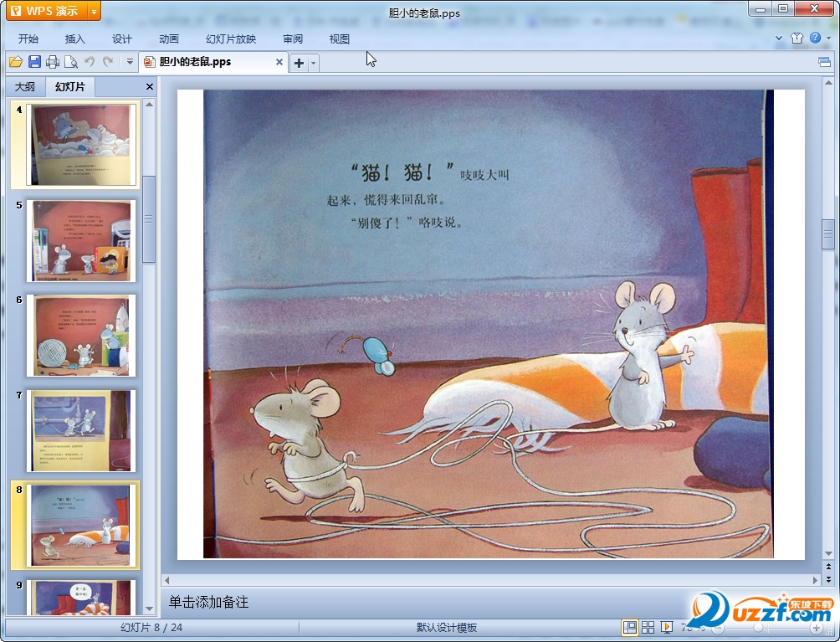
Task: Click the horizontal scroll right arrow
Action: tap(816, 580)
